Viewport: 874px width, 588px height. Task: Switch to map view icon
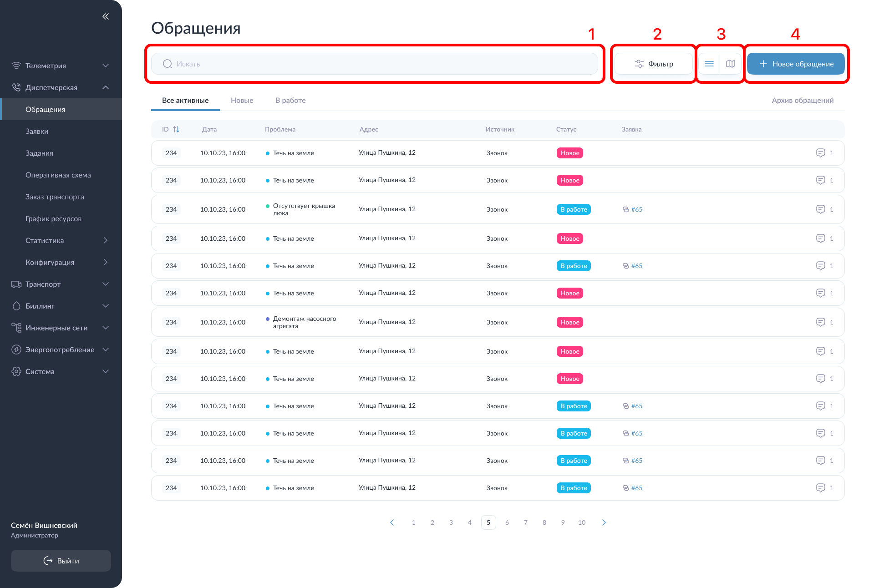click(731, 64)
